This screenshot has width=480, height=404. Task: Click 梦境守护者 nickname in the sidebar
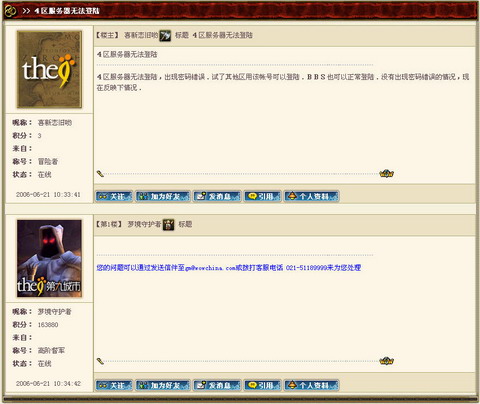[55, 312]
